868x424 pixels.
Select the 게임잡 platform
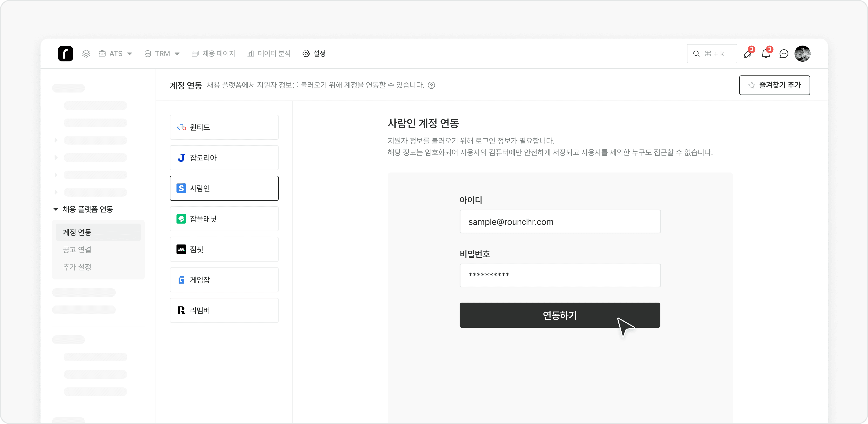pyautogui.click(x=224, y=280)
